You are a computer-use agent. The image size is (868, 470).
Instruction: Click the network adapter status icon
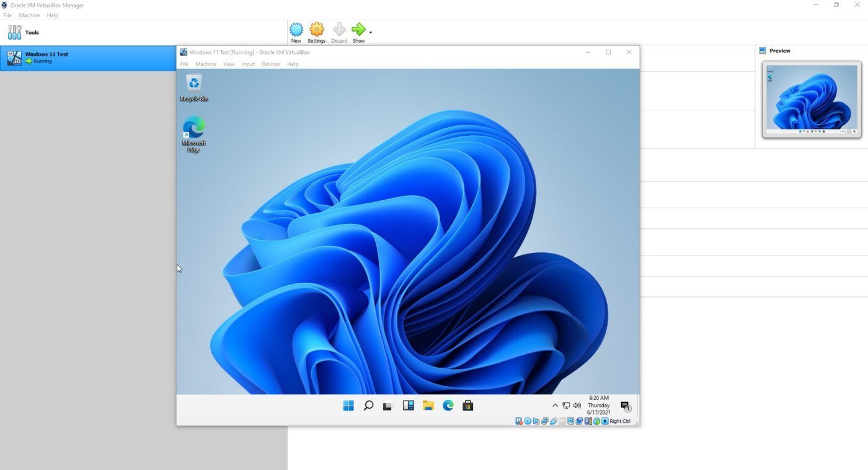(545, 421)
